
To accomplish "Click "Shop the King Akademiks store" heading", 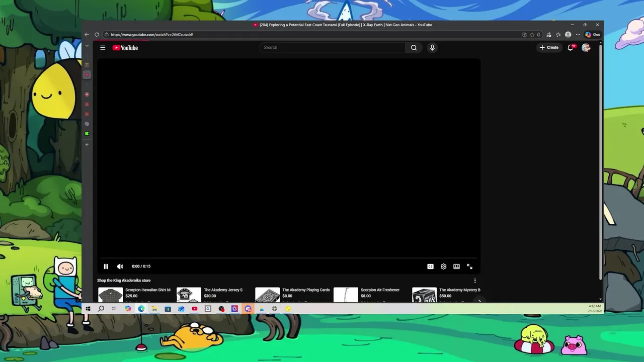I will (124, 281).
